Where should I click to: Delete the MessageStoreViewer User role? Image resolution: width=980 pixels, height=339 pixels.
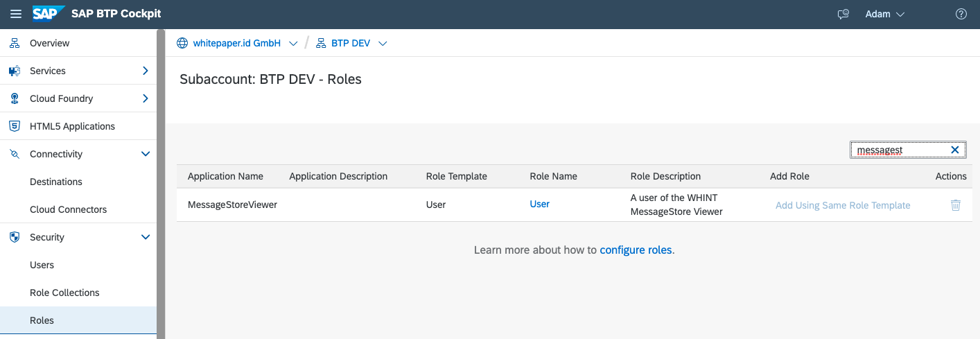click(x=956, y=205)
